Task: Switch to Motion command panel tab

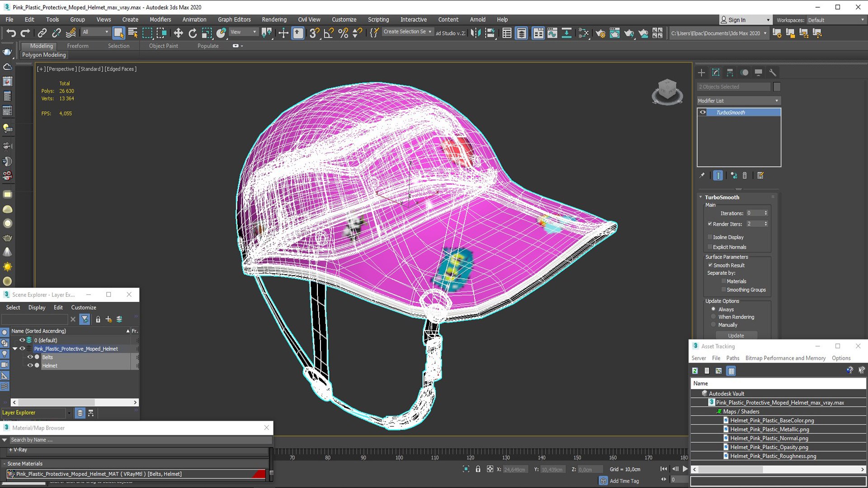Action: tap(744, 72)
